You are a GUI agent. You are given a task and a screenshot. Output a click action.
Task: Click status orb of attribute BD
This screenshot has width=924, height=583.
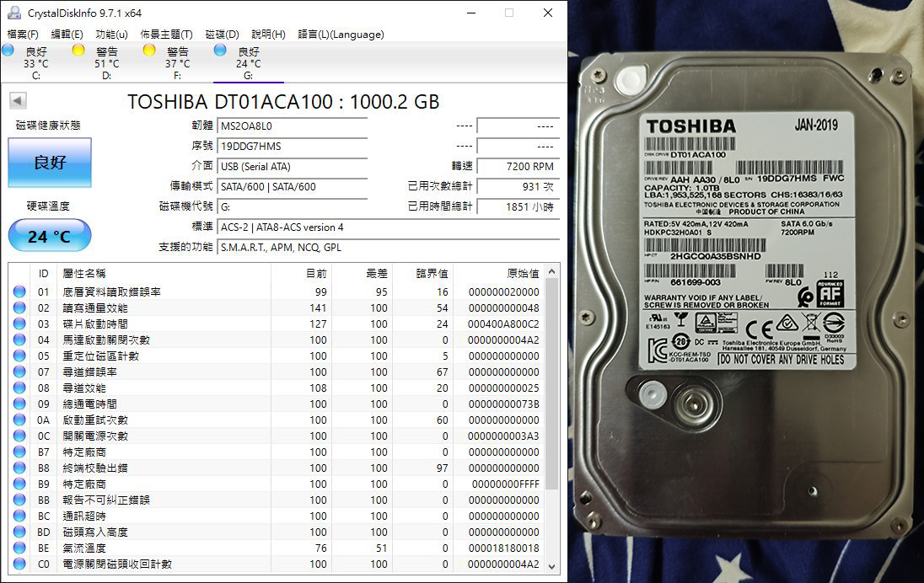click(19, 532)
